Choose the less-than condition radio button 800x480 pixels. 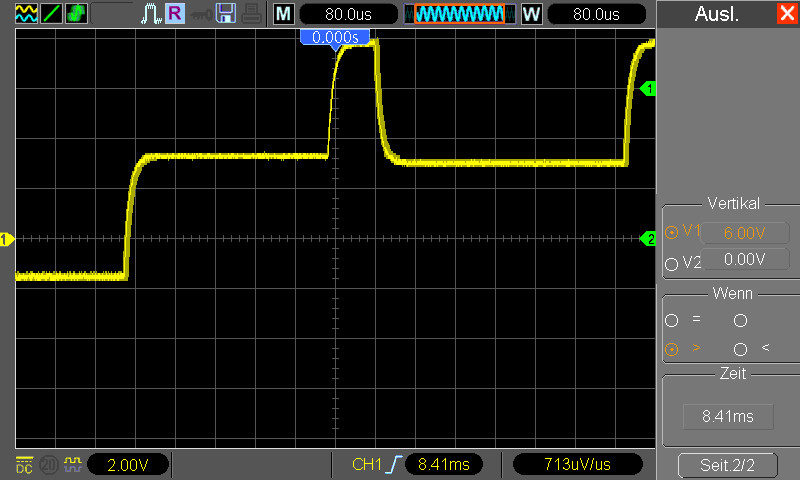click(740, 349)
